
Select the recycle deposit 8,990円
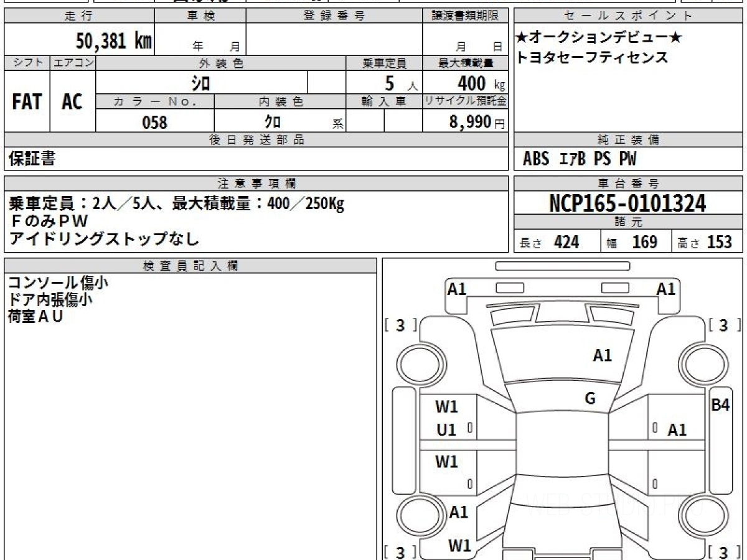click(x=477, y=122)
